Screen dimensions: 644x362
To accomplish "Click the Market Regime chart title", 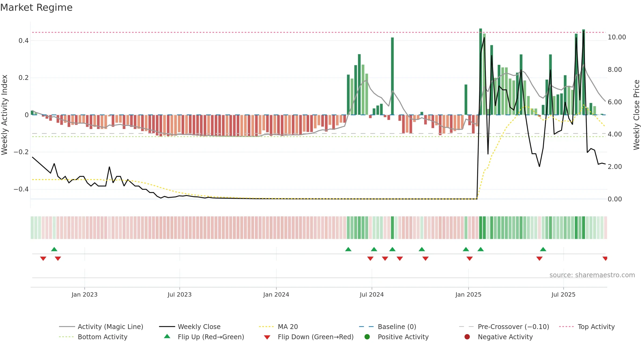I will 36,8.
